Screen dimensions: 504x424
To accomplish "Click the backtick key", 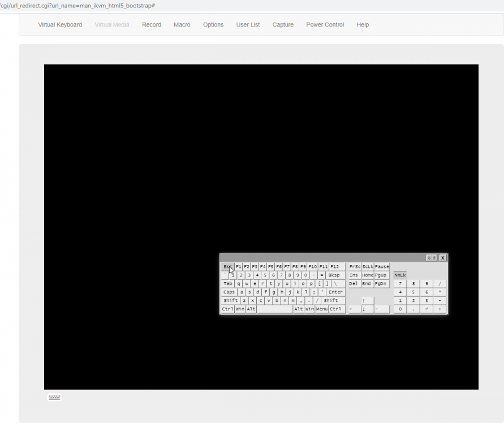I will click(x=225, y=275).
